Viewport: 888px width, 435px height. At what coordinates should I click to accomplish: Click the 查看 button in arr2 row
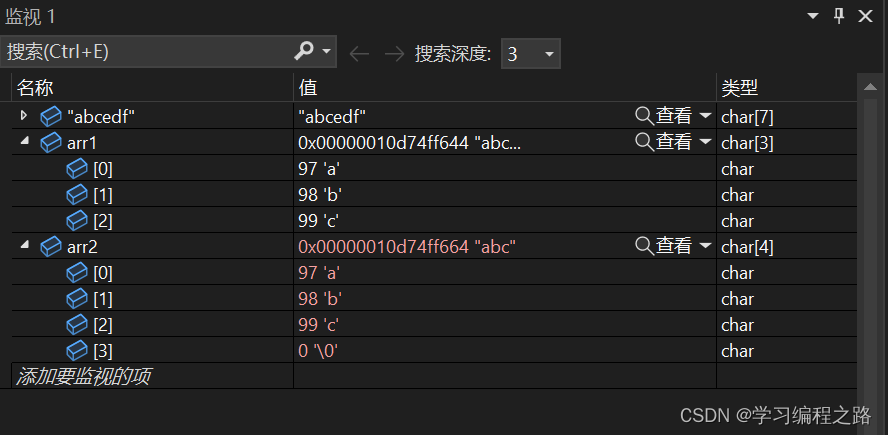coord(673,246)
